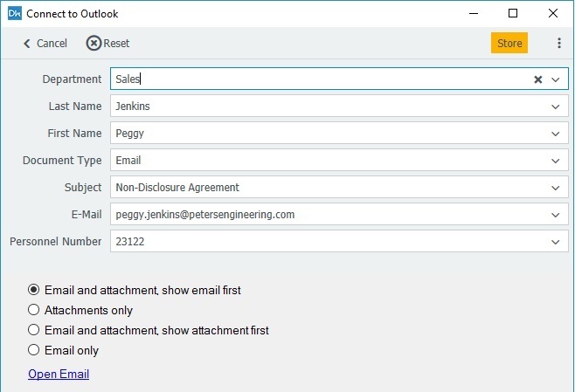Click into the E-Mail address field
Viewport: 575px width, 392px height.
coord(323,215)
